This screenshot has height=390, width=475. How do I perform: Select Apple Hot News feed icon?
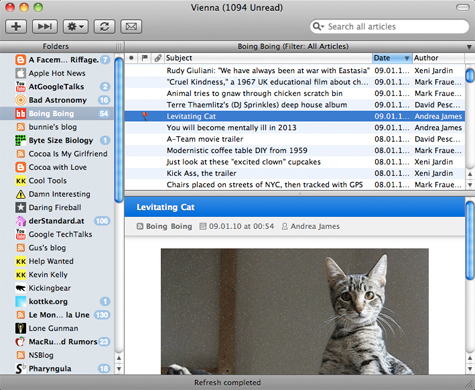[21, 73]
